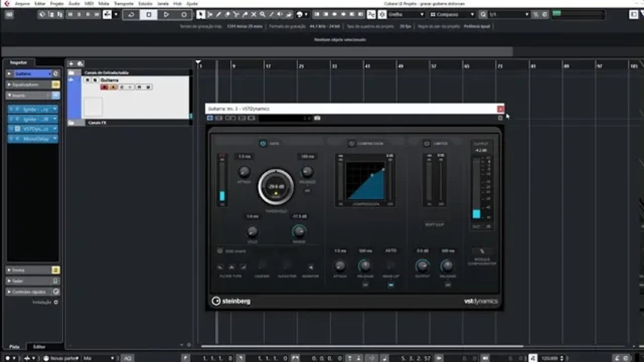
Task: Select the Split scissors tool
Action: click(x=236, y=15)
